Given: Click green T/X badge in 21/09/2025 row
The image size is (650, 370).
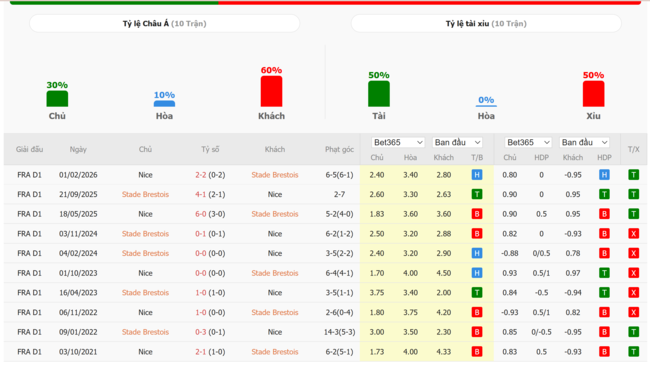Looking at the screenshot, I should 633,194.
